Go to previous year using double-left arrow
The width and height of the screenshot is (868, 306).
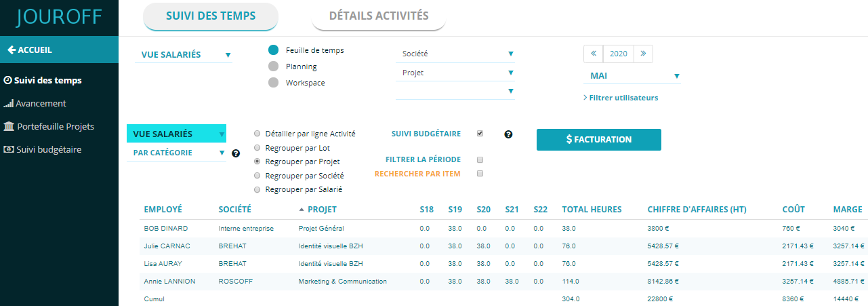coord(594,54)
